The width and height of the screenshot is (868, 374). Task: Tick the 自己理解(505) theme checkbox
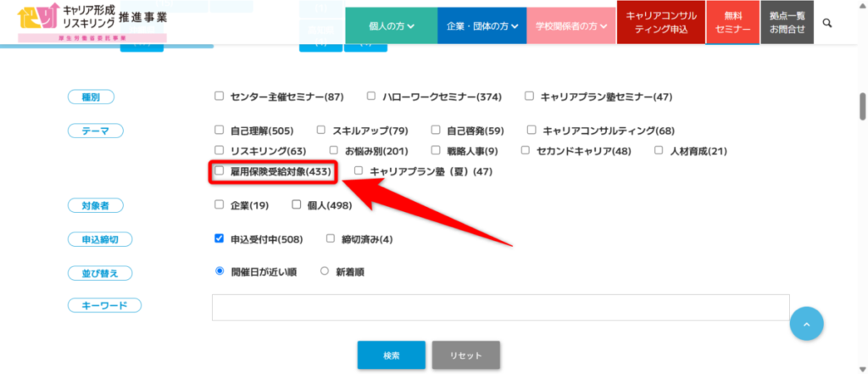[220, 131]
